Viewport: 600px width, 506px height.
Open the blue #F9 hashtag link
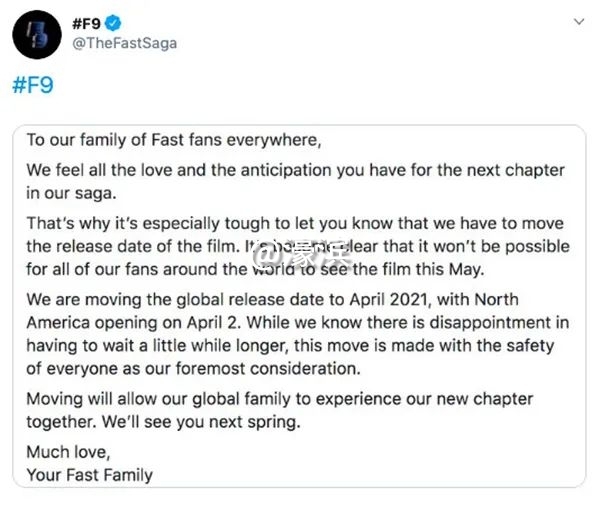point(32,84)
